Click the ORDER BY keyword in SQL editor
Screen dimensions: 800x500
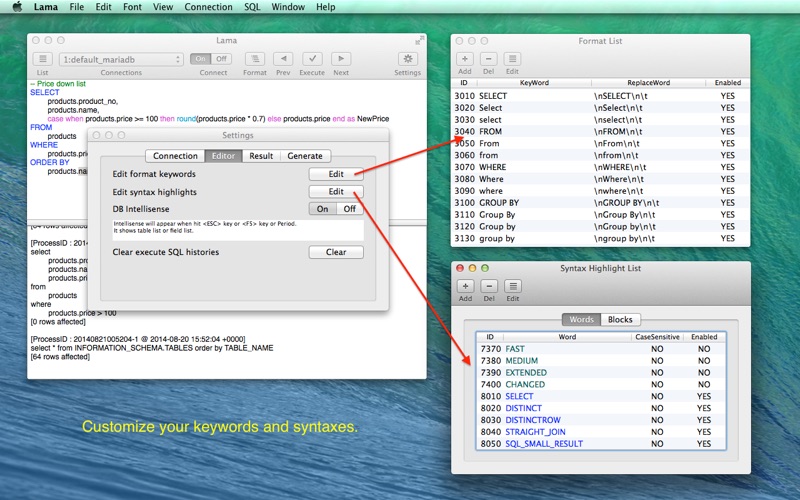[49, 162]
